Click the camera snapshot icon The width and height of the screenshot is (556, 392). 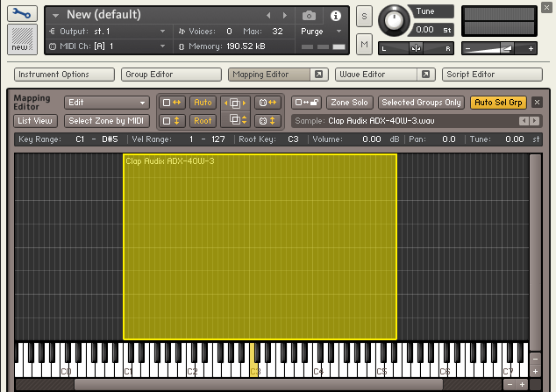[309, 16]
